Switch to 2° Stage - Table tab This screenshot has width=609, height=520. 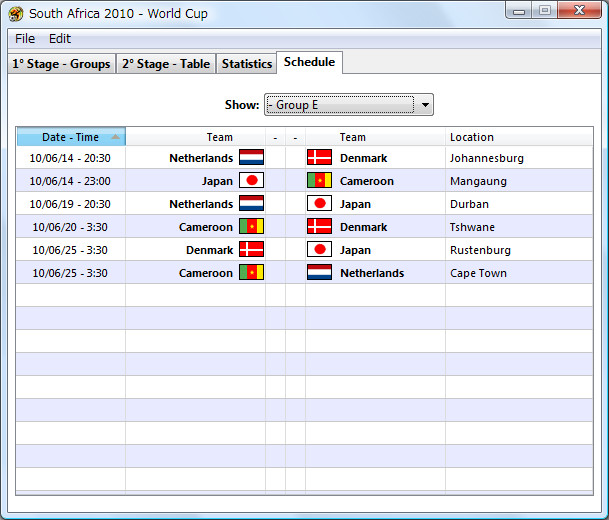166,64
